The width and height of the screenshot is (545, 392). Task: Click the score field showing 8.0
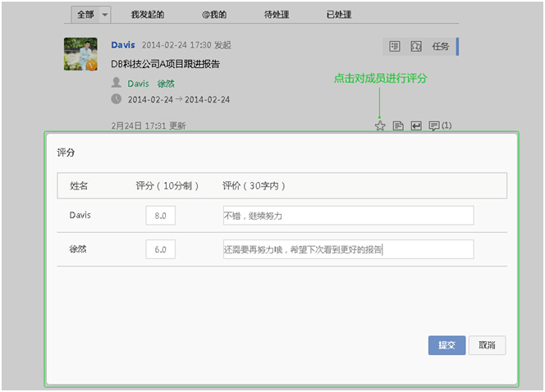tap(160, 216)
